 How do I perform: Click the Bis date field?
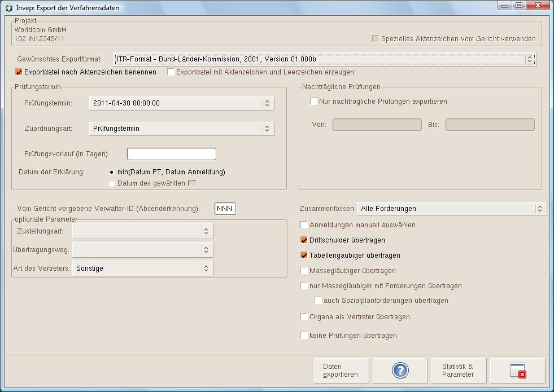click(x=490, y=125)
